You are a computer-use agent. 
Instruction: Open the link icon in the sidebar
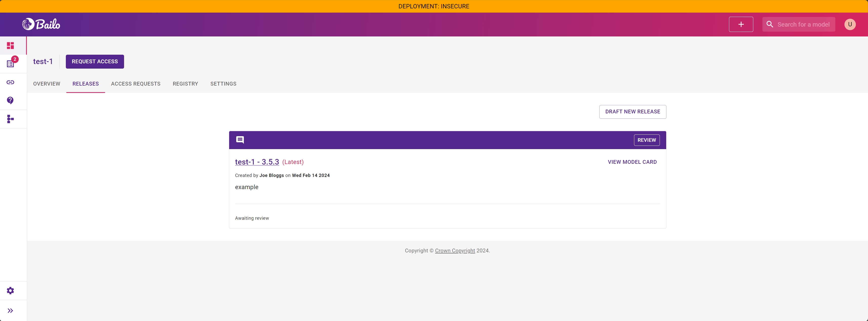tap(10, 82)
